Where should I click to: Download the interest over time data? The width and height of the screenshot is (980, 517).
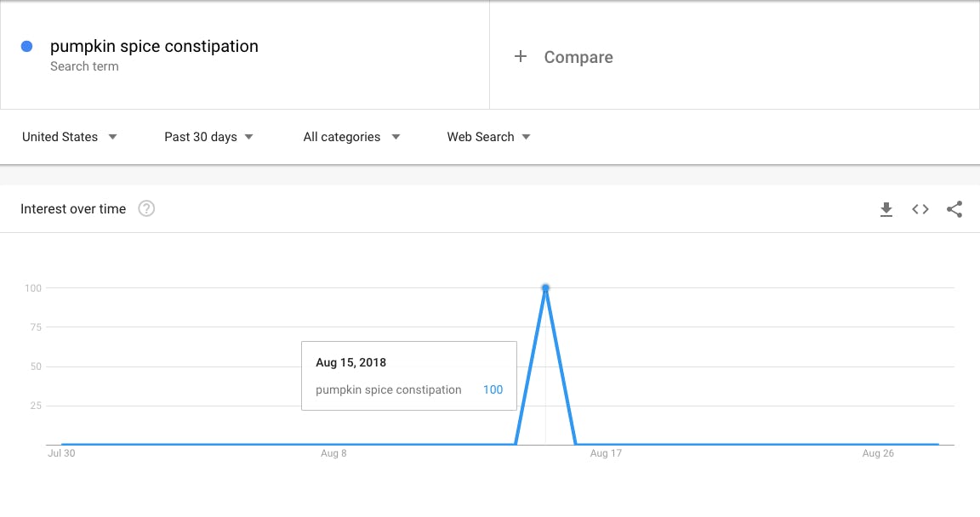pos(886,209)
